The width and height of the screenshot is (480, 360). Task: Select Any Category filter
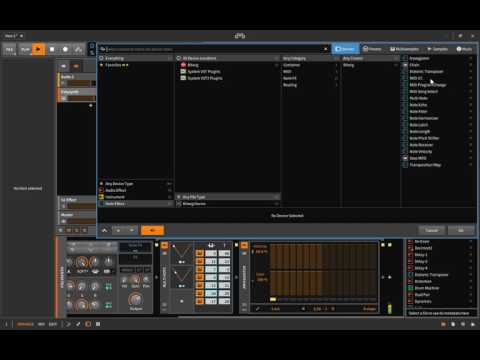point(311,58)
